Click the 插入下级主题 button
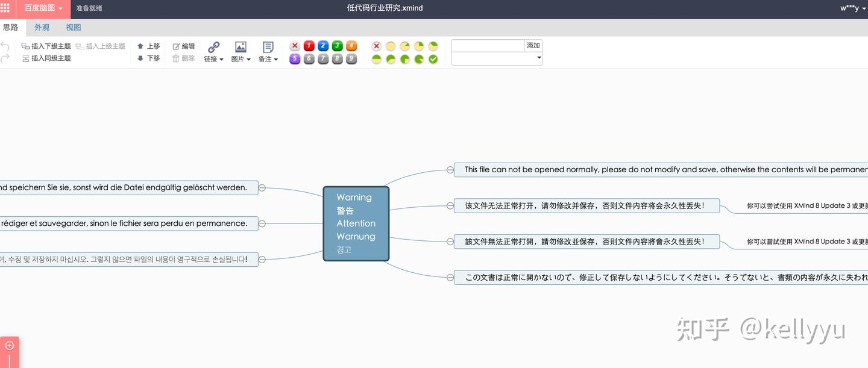Image resolution: width=868 pixels, height=368 pixels. tap(46, 45)
